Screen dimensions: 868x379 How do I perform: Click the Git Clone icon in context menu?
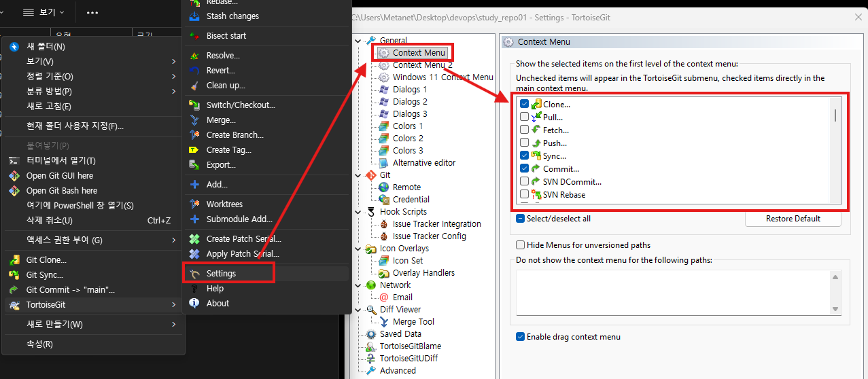(14, 260)
